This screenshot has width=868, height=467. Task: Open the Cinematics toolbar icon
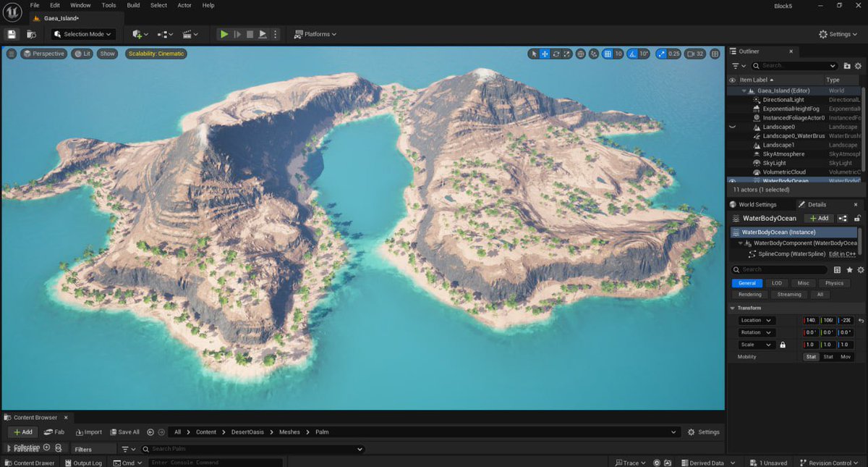(187, 34)
